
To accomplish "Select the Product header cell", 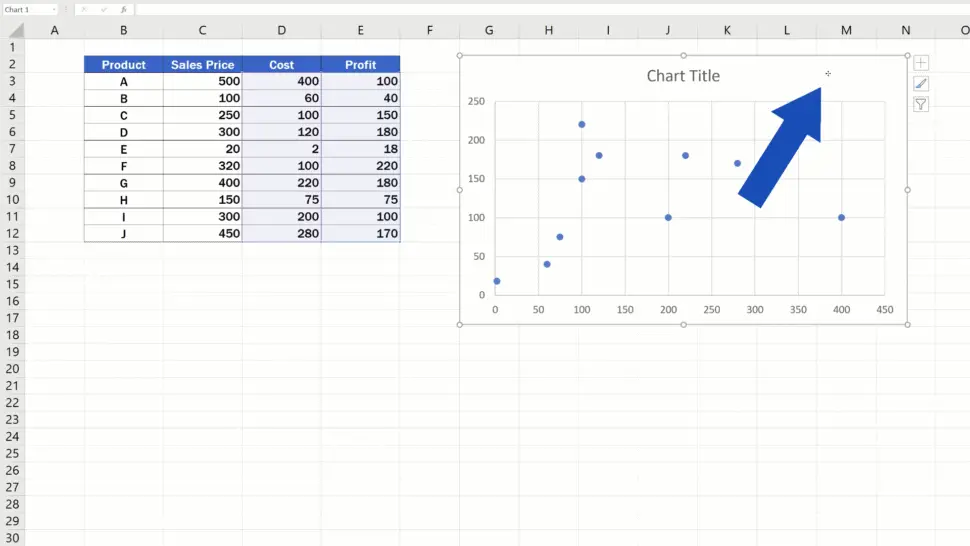I will pos(123,65).
